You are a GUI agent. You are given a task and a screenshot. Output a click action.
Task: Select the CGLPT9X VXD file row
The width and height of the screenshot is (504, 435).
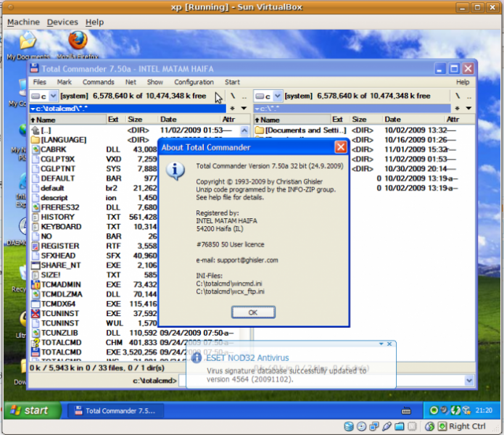click(94, 159)
